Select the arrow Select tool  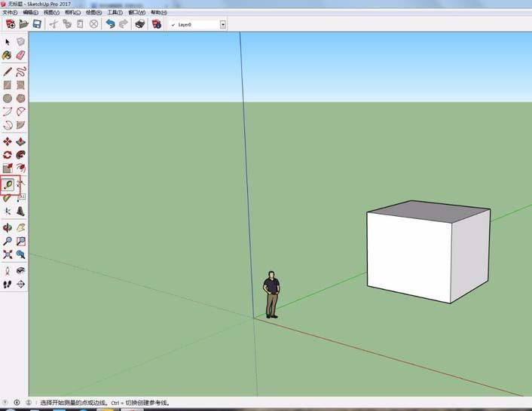(8, 42)
